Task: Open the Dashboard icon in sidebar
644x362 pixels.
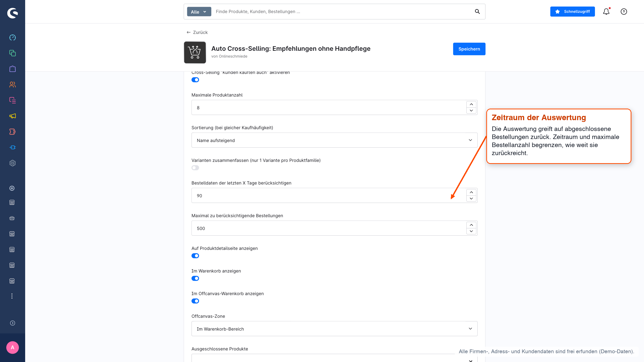Action: 13,37
